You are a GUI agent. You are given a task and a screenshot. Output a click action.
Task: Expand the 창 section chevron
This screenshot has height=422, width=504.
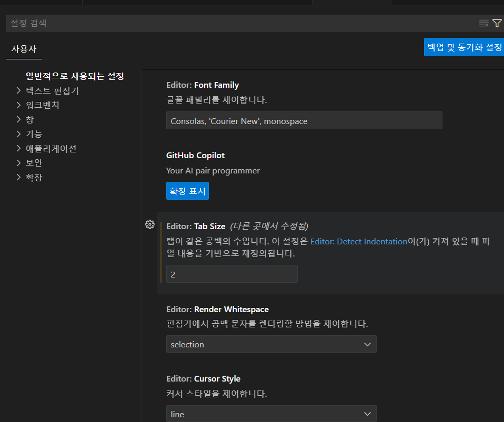coord(18,119)
